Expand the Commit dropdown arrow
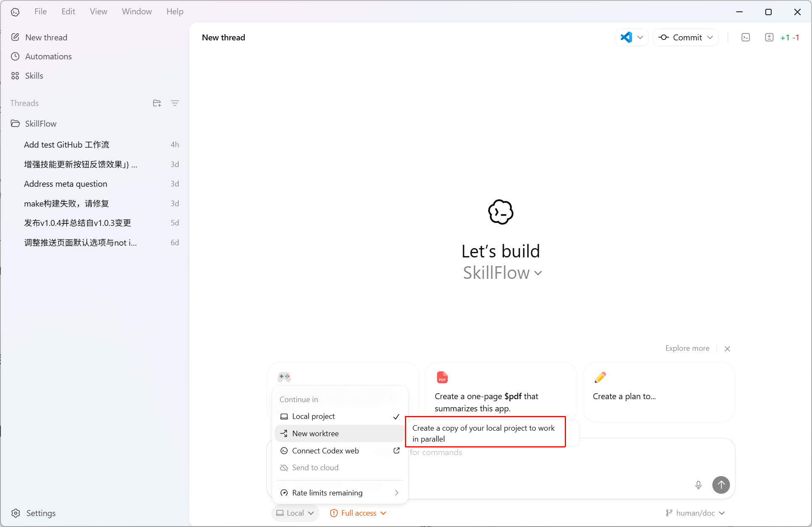Screen dimensions: 812x527 tap(710, 37)
